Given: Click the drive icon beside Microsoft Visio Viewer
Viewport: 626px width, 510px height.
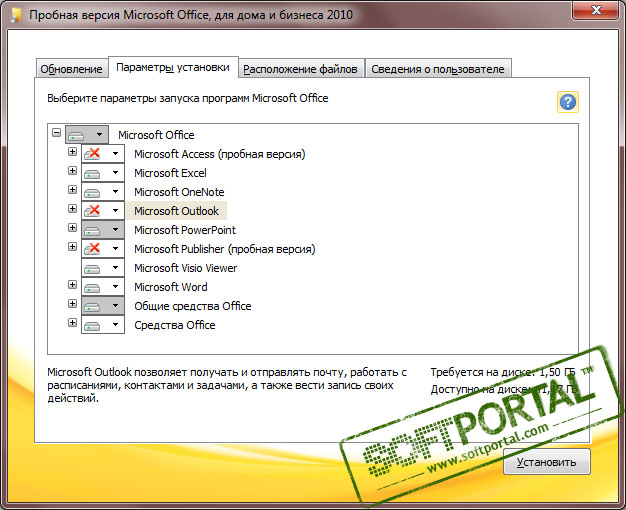Looking at the screenshot, I should point(92,269).
